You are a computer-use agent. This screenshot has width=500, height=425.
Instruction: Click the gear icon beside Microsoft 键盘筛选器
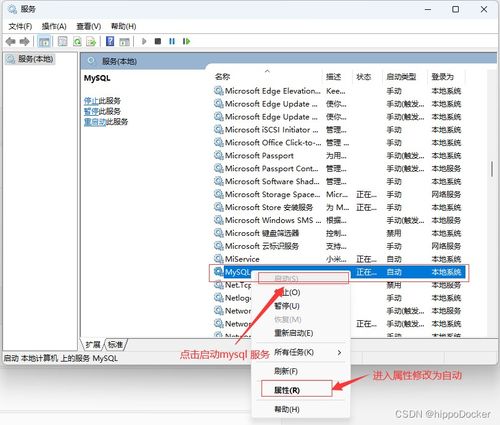pyautogui.click(x=219, y=233)
